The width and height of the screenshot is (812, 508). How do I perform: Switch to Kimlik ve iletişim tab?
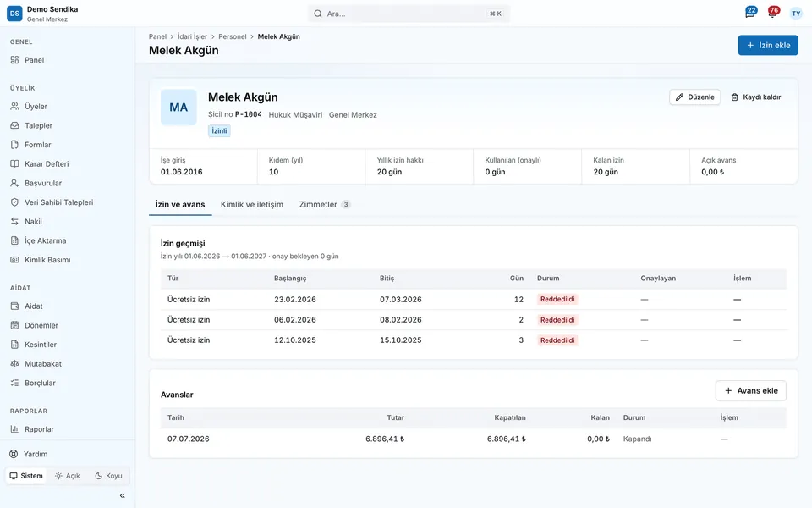[252, 204]
